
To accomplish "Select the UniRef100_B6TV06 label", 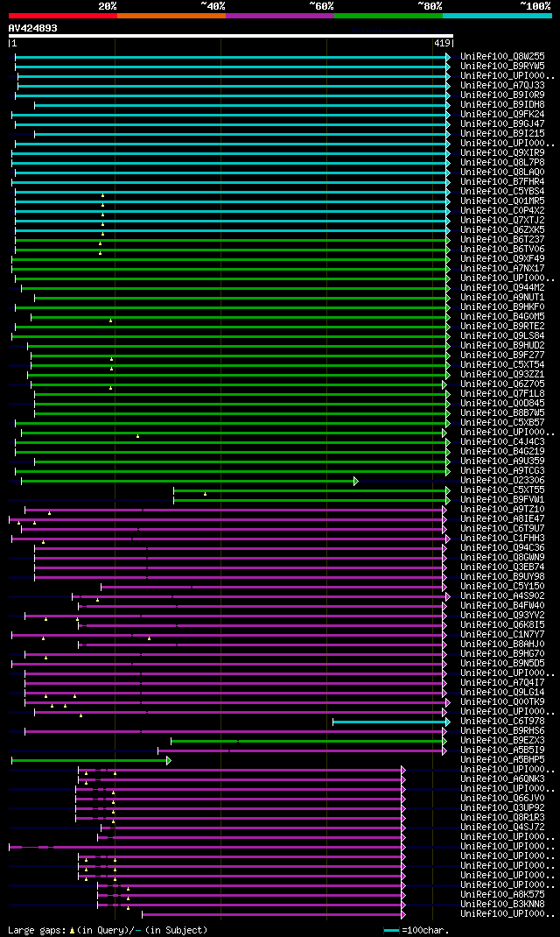I will tap(502, 250).
